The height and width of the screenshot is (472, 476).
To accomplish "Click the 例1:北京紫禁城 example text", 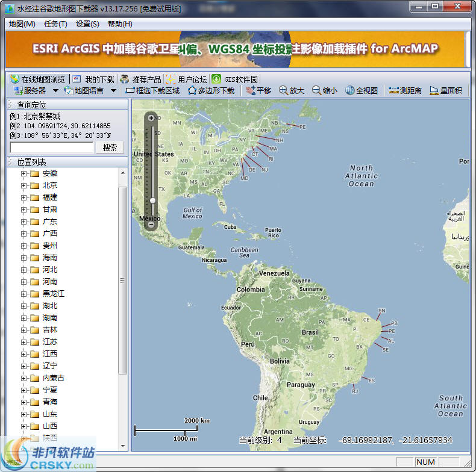I will tap(35, 116).
